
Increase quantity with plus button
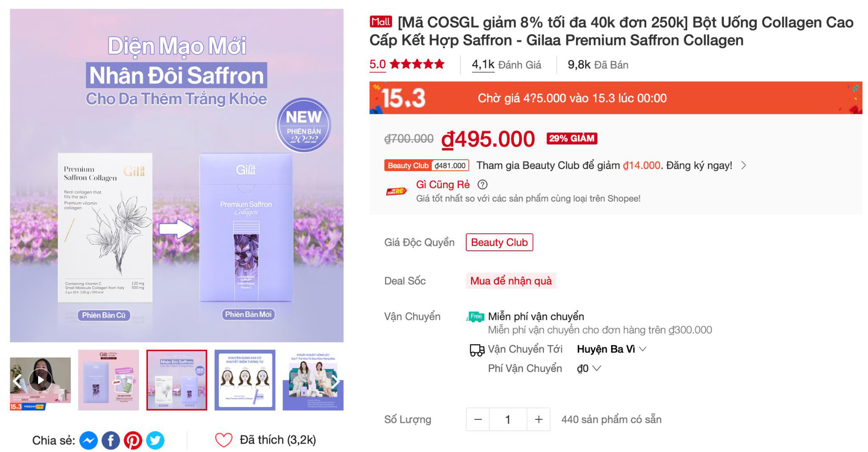point(539,419)
